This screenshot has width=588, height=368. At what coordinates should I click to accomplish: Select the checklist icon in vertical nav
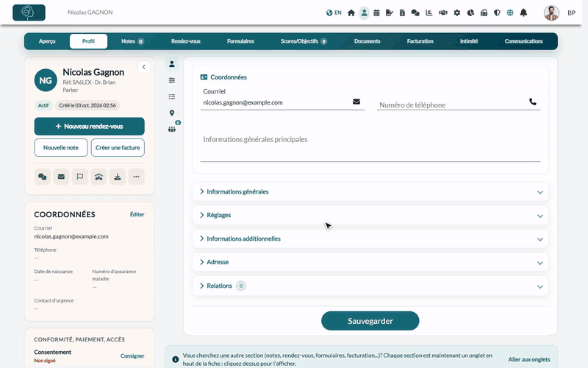tap(172, 96)
